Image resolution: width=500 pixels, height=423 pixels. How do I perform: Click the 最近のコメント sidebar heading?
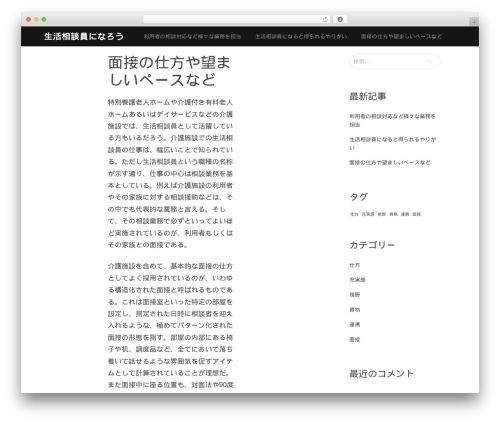[x=381, y=374]
